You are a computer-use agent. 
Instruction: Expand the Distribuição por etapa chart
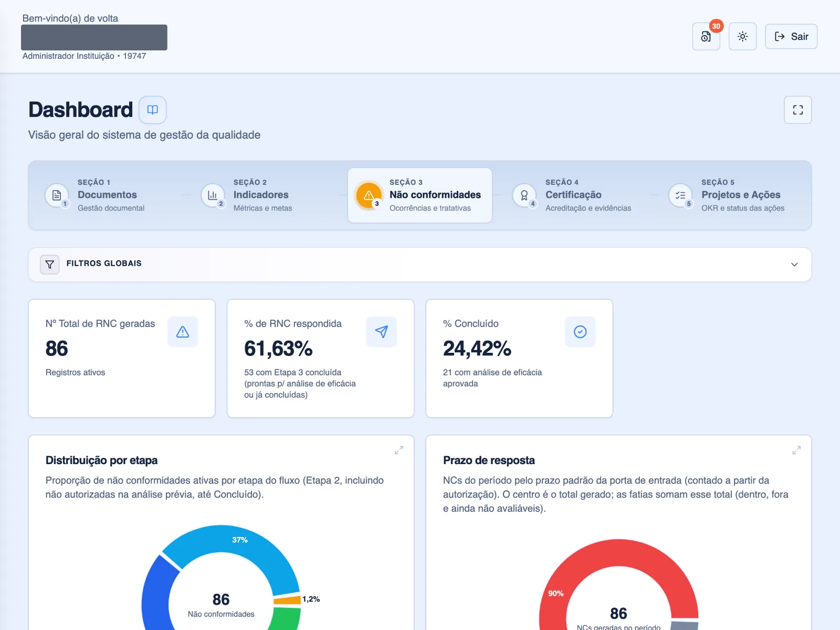pyautogui.click(x=399, y=450)
